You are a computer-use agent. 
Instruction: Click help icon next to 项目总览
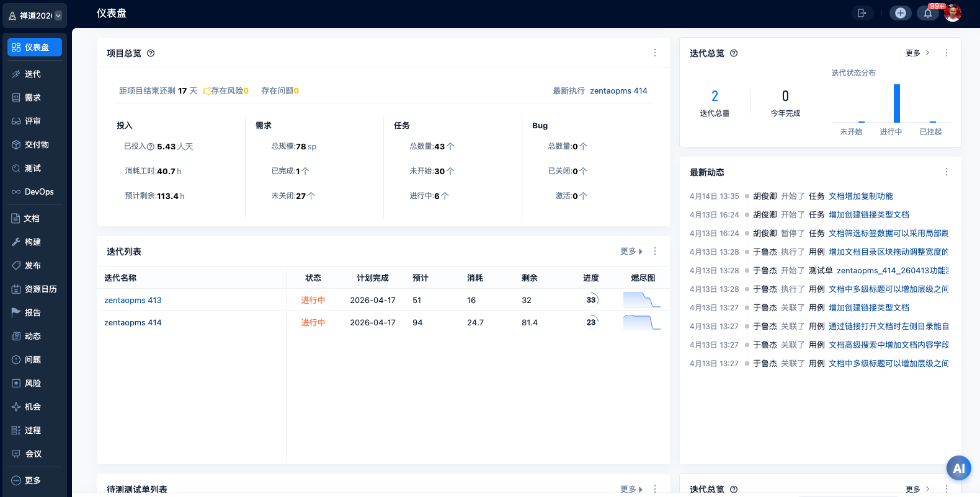[151, 53]
